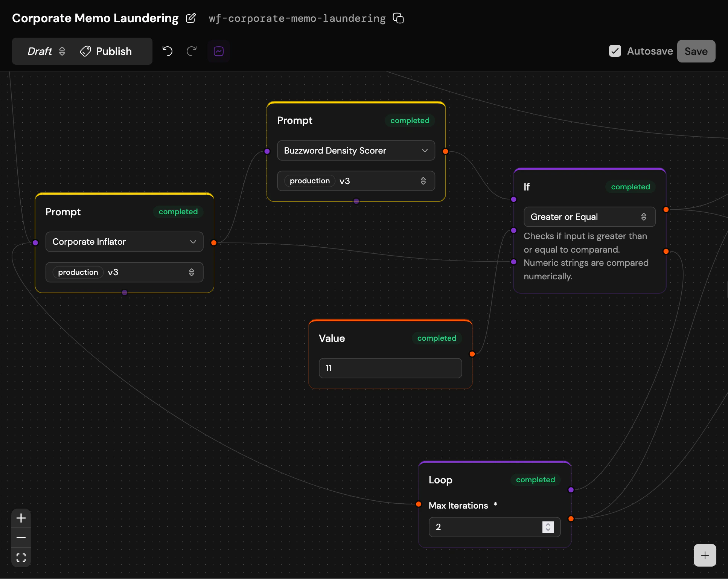This screenshot has width=728, height=579.
Task: Click the output port of Corporate Inflator node
Action: [214, 243]
